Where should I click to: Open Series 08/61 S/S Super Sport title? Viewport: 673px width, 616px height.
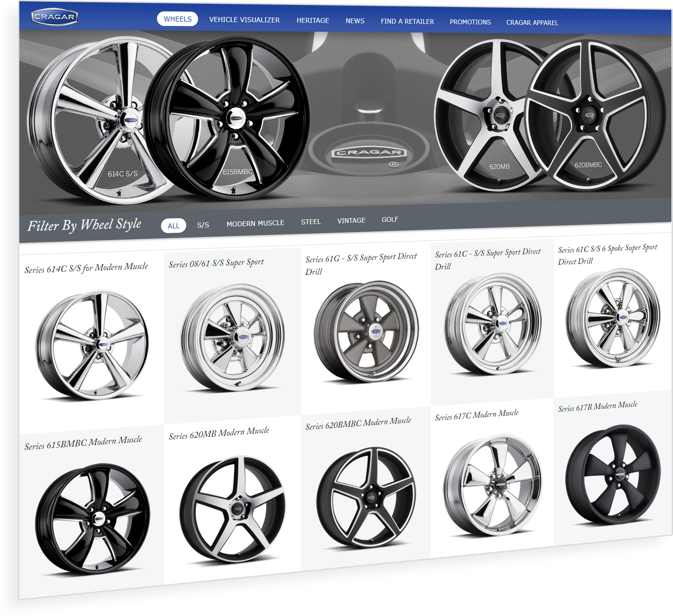pos(216,263)
